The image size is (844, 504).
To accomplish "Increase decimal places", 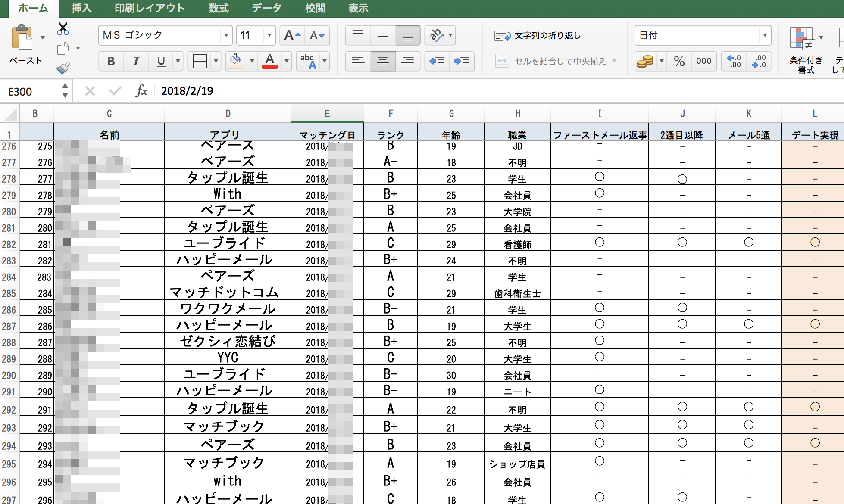I will (x=734, y=61).
